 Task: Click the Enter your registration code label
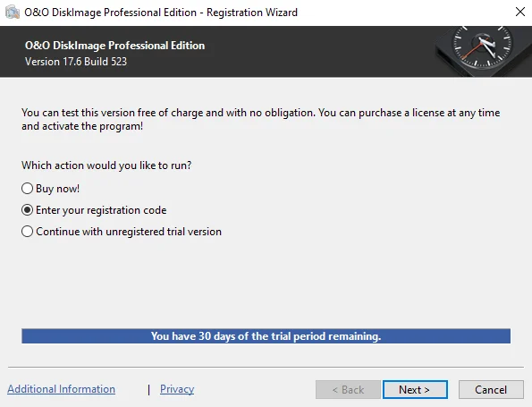click(x=101, y=210)
